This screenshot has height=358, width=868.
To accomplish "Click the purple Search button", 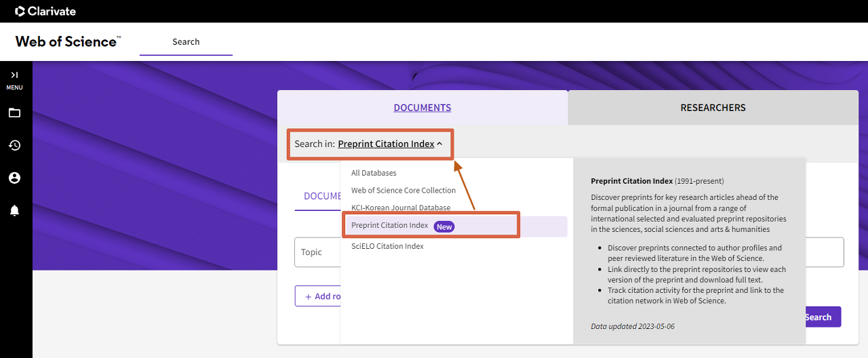I will [x=823, y=317].
